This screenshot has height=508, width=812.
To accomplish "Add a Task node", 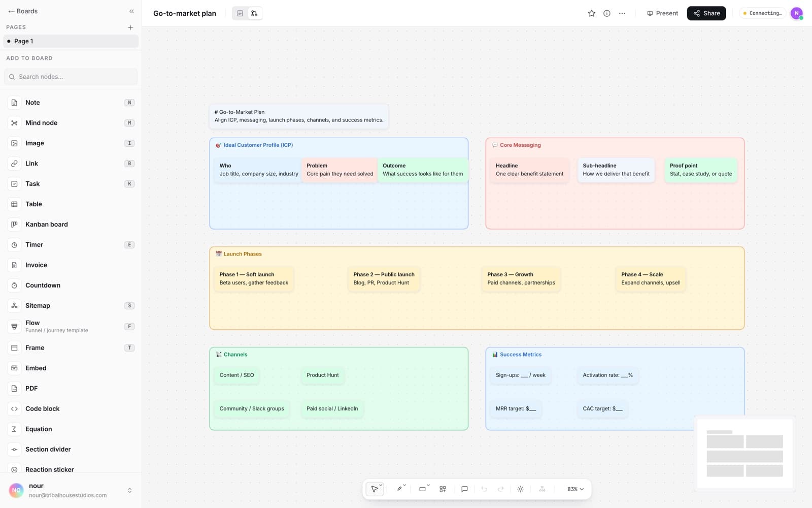I will click(71, 184).
